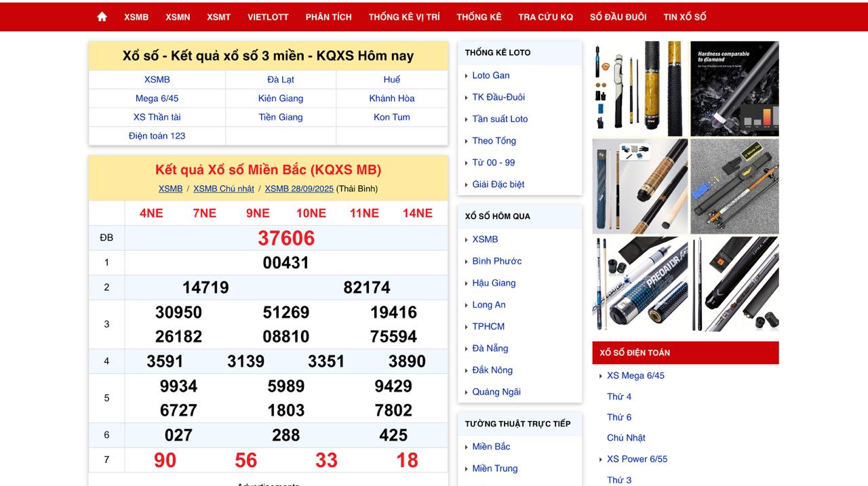This screenshot has height=486, width=868.
Task: View yesterday's Bình Phước results
Action: coord(497,261)
